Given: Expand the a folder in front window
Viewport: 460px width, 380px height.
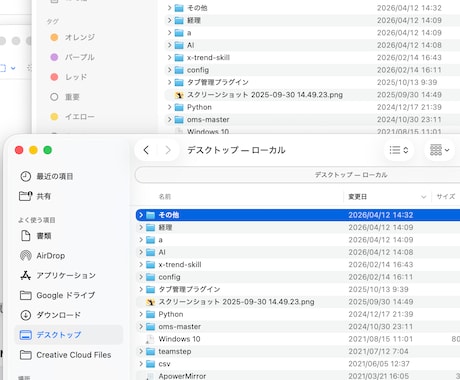Looking at the screenshot, I should (141, 240).
